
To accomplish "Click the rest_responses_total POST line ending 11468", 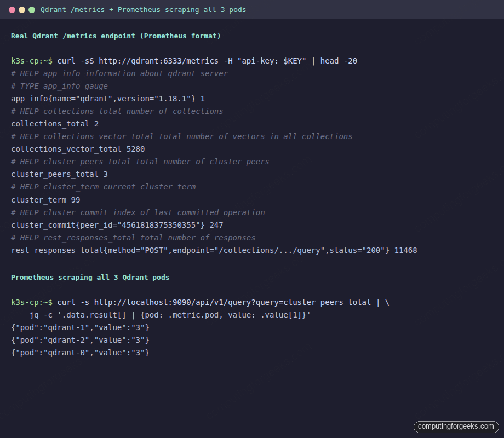I will pyautogui.click(x=214, y=250).
